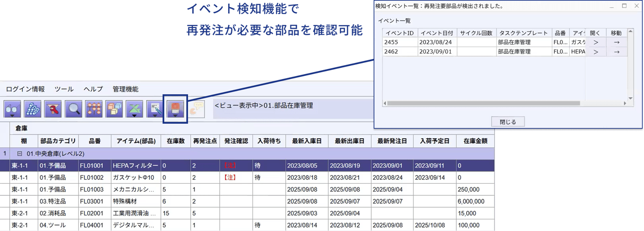
Task: Click the 最新入庫日 column header
Action: (306, 141)
